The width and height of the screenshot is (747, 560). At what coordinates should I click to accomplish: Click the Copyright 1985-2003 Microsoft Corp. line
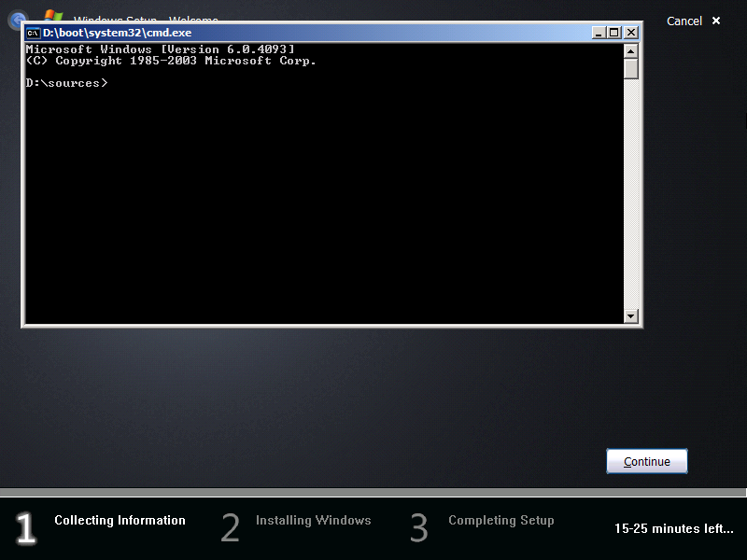(171, 61)
